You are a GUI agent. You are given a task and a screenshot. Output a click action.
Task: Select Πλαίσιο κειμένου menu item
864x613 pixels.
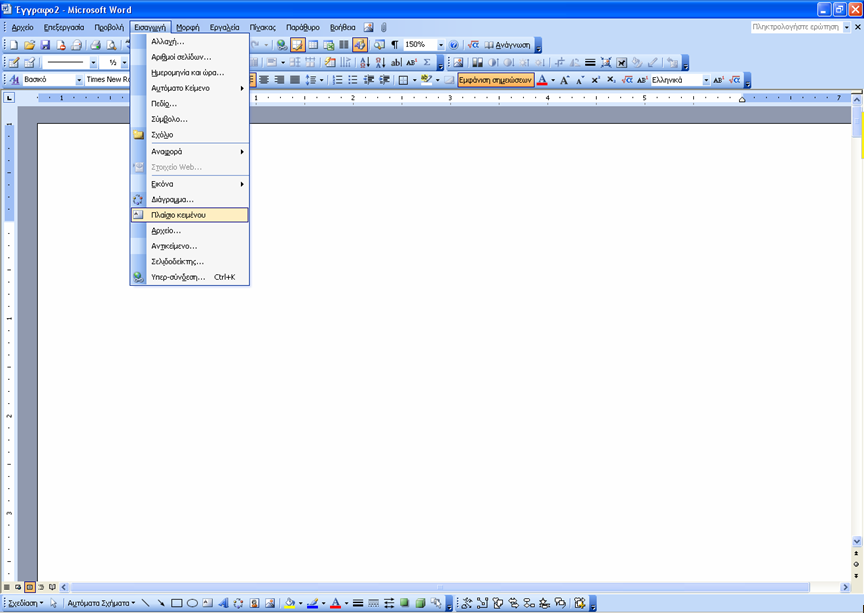[x=190, y=215]
